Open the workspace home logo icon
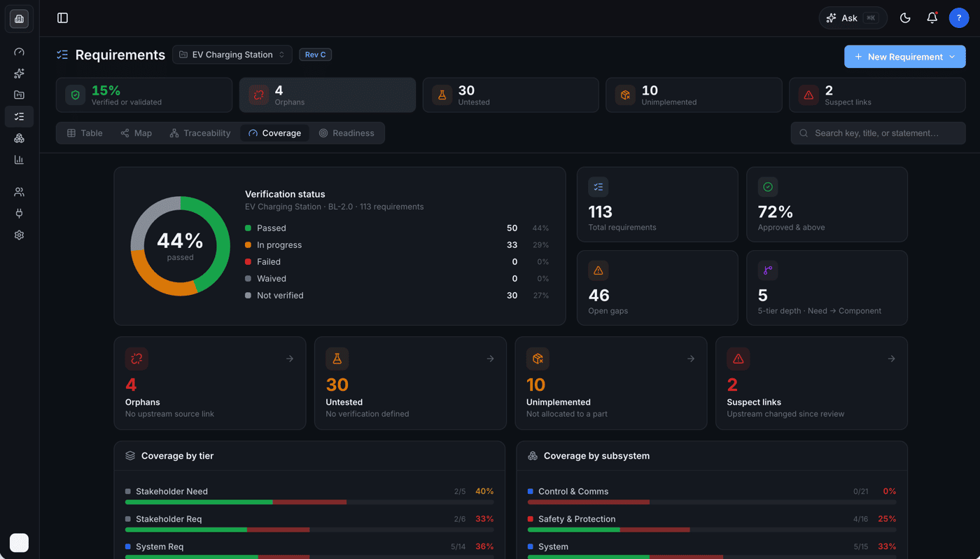Image resolution: width=980 pixels, height=559 pixels. tap(19, 19)
